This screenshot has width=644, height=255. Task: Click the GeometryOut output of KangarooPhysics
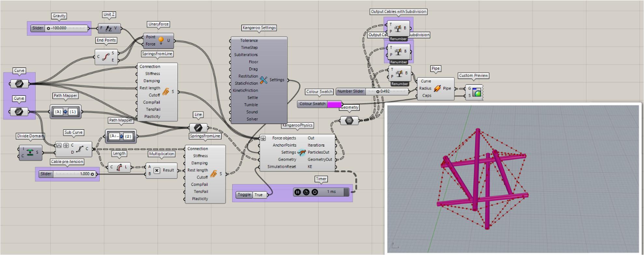[320, 160]
